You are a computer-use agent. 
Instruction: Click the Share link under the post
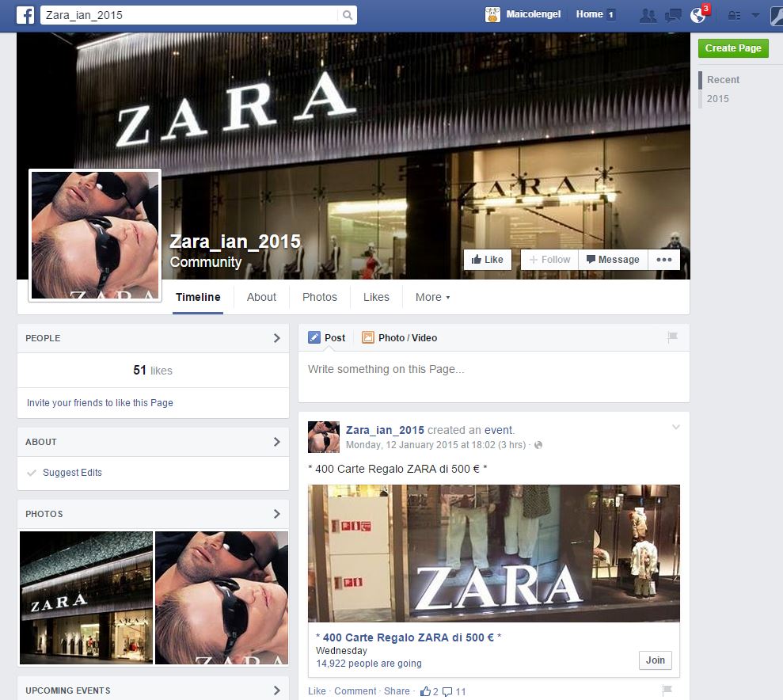397,691
